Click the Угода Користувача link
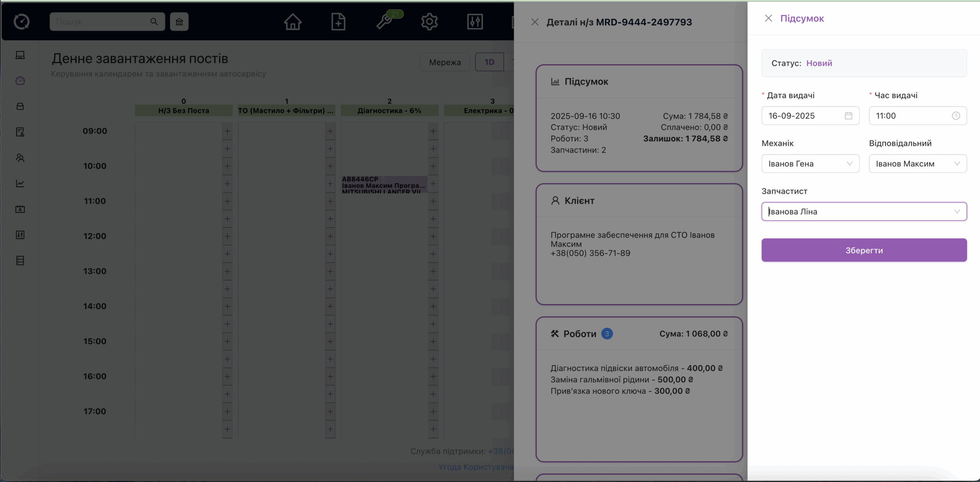980x482 pixels. click(476, 467)
